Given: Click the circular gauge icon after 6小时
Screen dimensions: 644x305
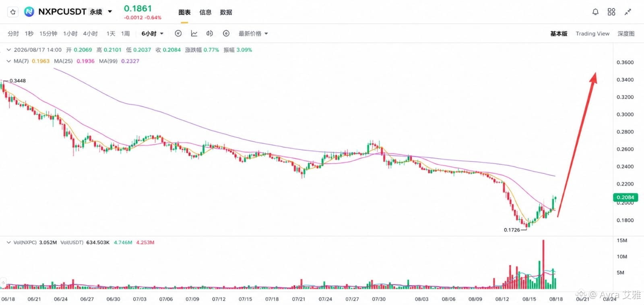Looking at the screenshot, I should (178, 33).
